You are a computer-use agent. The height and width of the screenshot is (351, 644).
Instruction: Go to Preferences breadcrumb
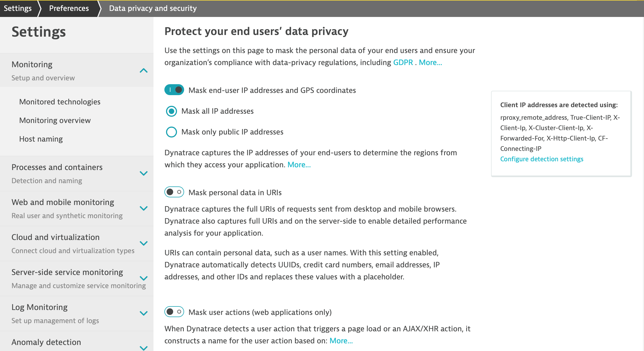coord(69,8)
